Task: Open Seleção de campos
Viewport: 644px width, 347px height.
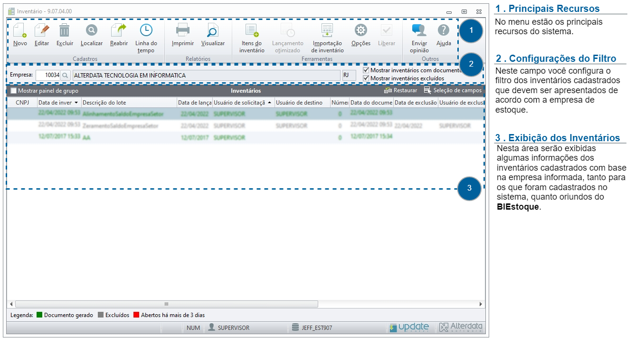Action: [453, 90]
